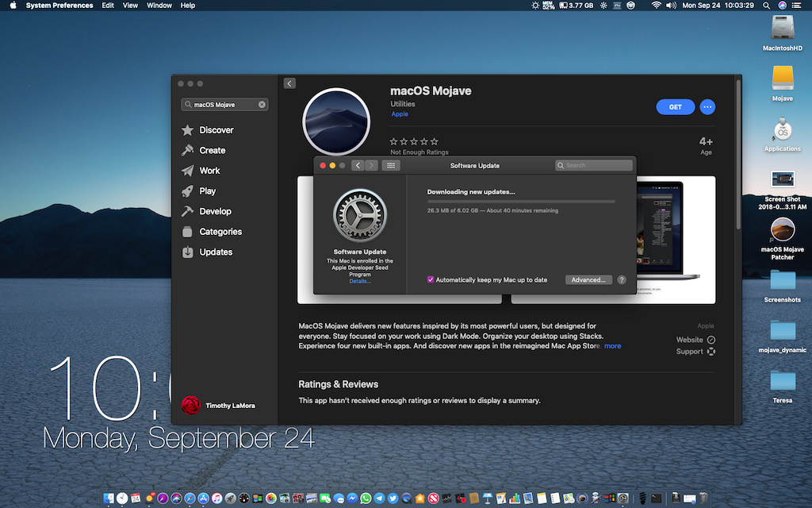The height and width of the screenshot is (508, 812).
Task: Open the Help menu
Action: click(187, 6)
